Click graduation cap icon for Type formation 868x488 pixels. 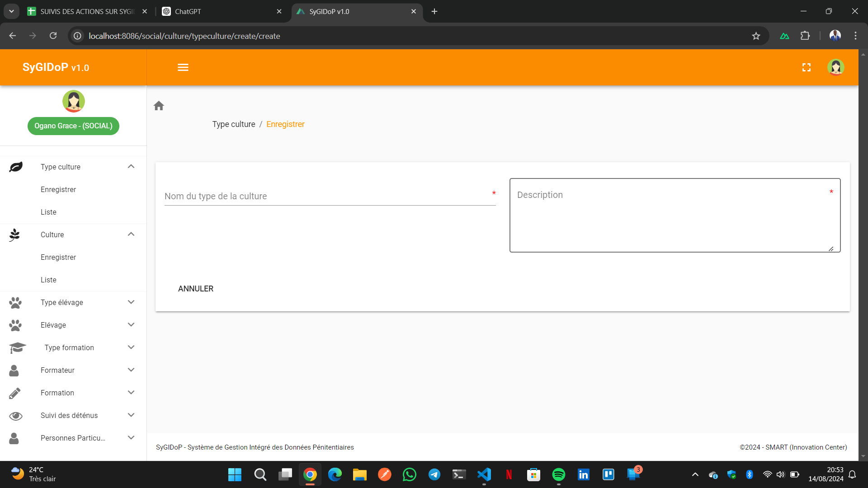[17, 347]
